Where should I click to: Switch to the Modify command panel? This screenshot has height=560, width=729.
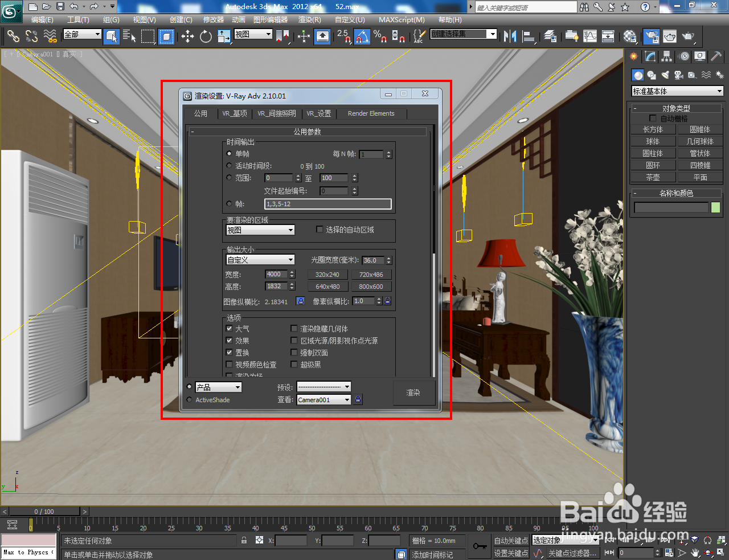pos(650,56)
